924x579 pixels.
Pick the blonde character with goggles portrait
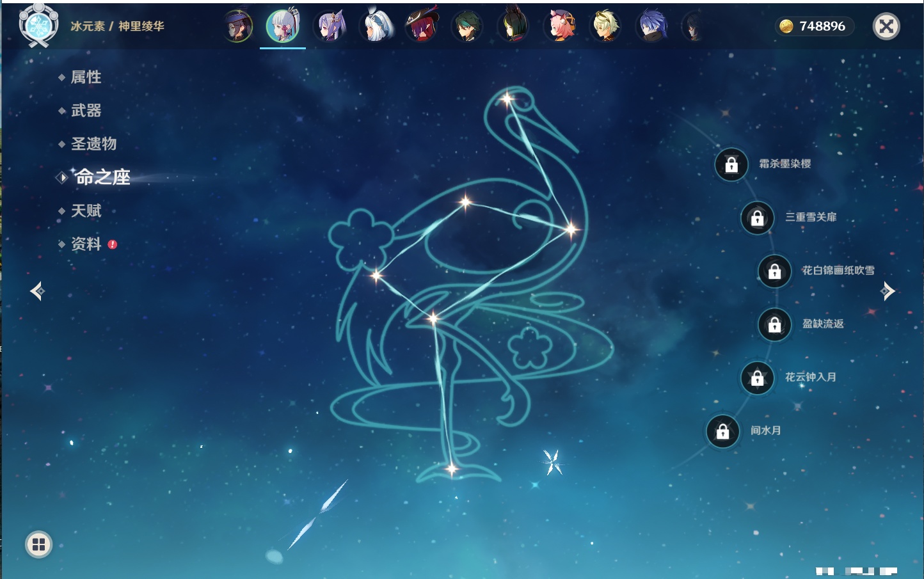pos(605,27)
